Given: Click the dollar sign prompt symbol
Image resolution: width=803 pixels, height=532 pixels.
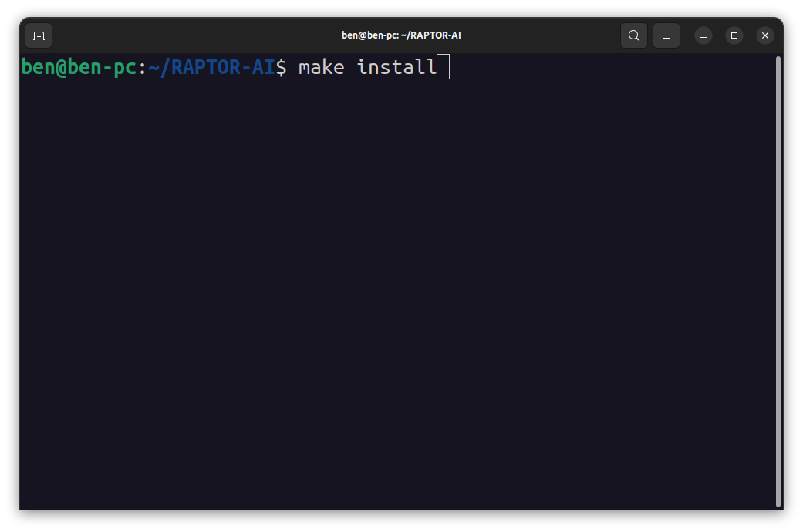Looking at the screenshot, I should pyautogui.click(x=281, y=67).
